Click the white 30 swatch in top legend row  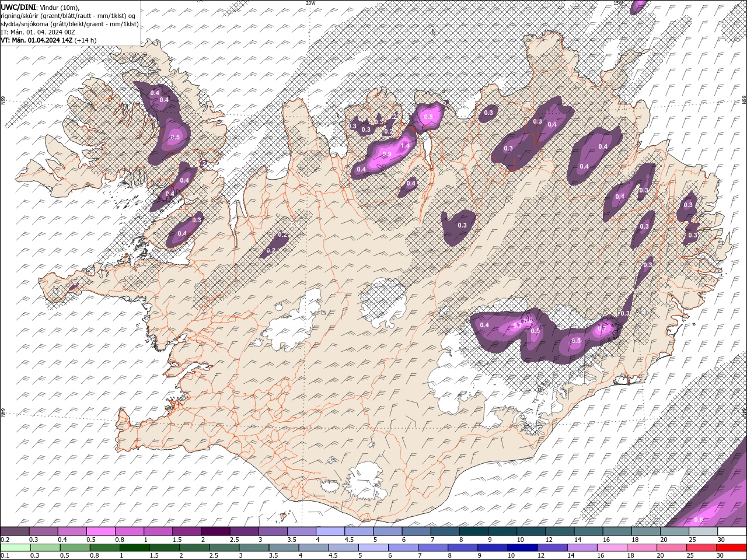coord(732,531)
